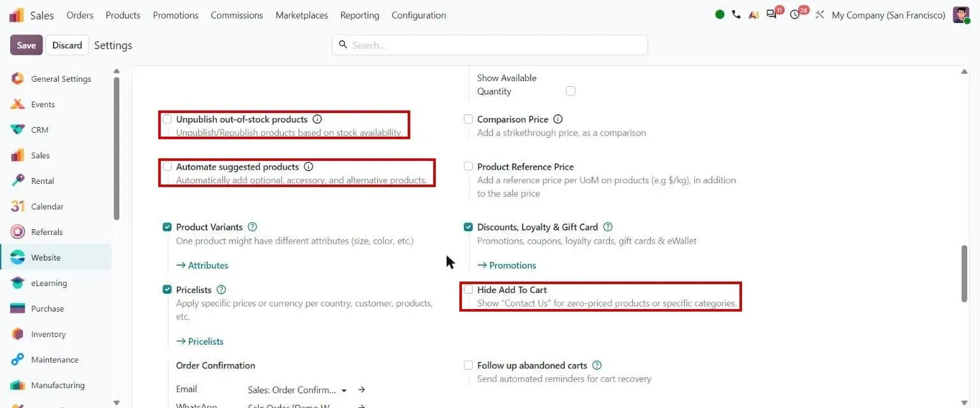Uncheck Pricelists checkbox
Viewport: 980px width, 408px height.
click(167, 290)
